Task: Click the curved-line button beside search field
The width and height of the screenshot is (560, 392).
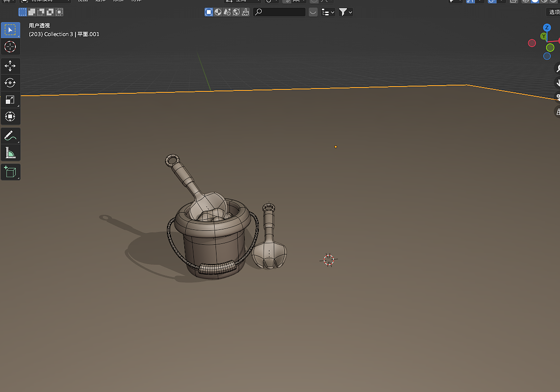Action: pos(313,12)
